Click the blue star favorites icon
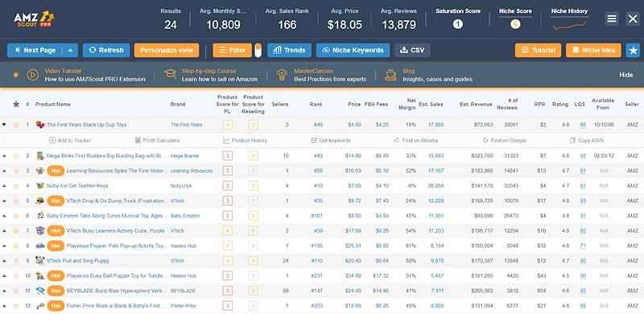Viewport: 644px width, 314px height. (633, 51)
